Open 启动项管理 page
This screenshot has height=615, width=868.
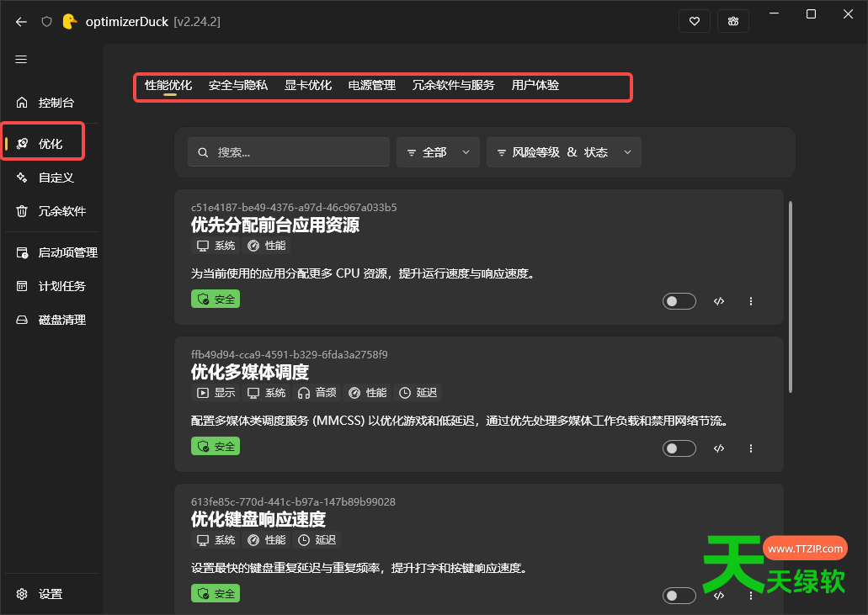point(51,252)
